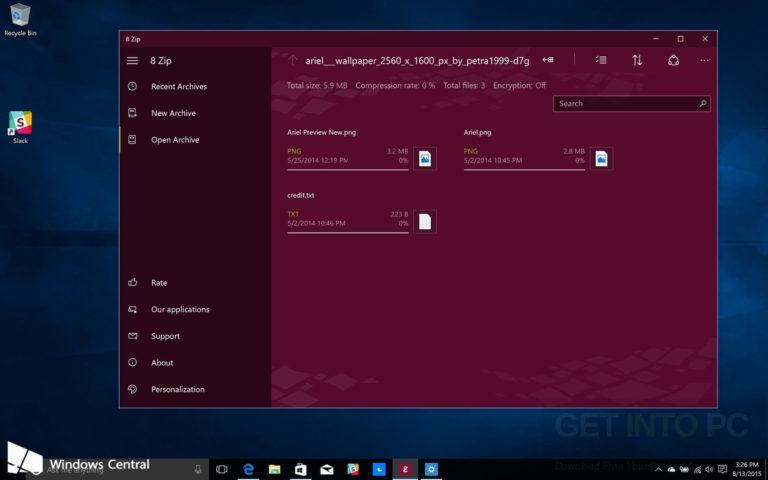
Task: Open the more options ellipsis menu
Action: click(704, 60)
